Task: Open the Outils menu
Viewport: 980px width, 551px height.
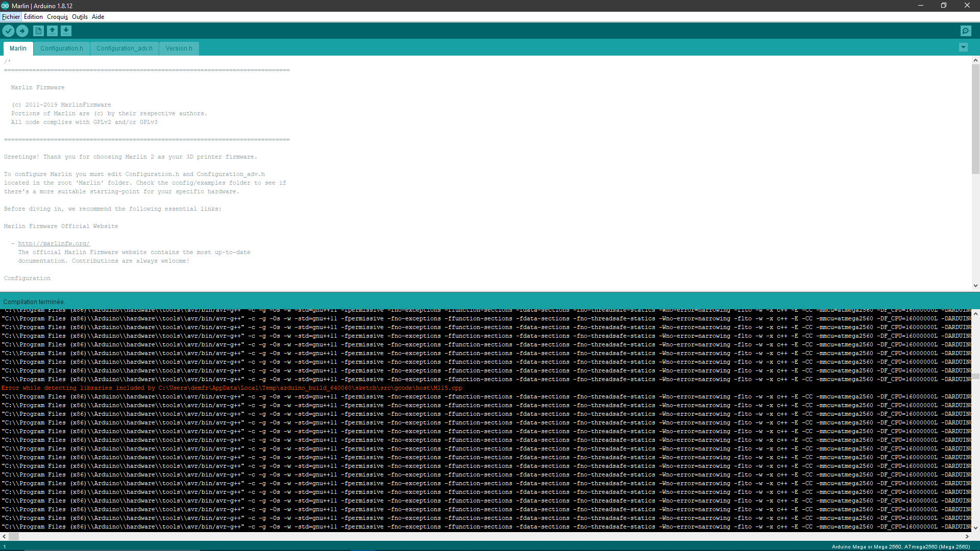Action: 80,17
